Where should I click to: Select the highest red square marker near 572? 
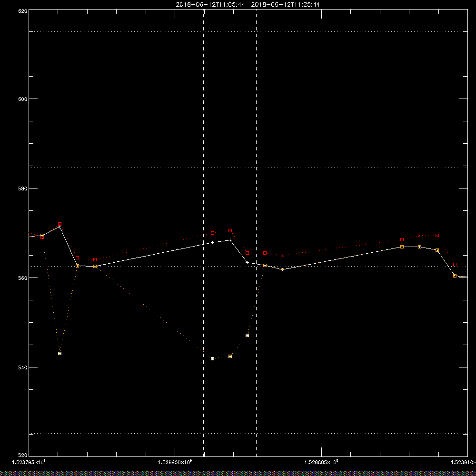click(x=60, y=224)
